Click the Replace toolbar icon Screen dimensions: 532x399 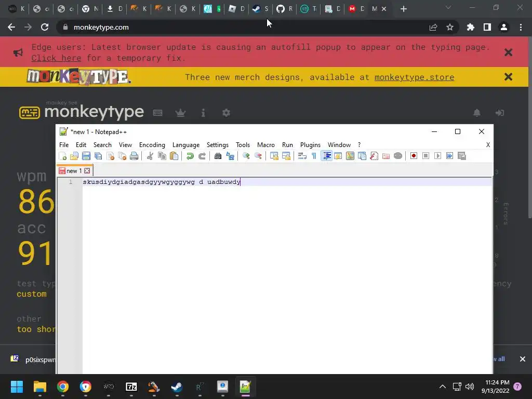(x=230, y=156)
